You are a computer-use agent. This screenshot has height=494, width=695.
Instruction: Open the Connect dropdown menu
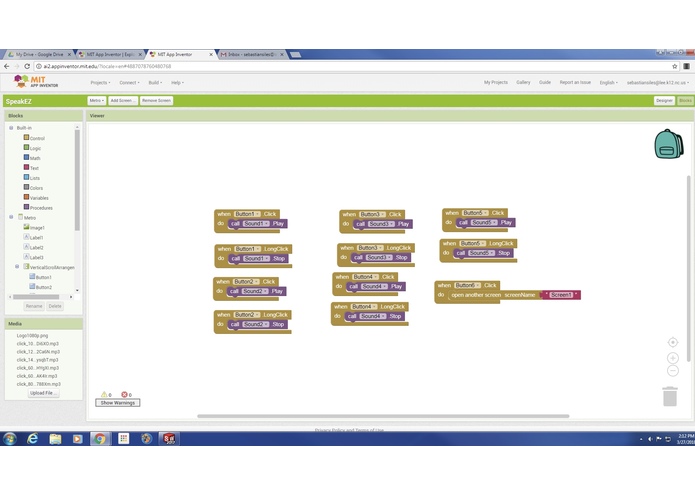click(x=129, y=83)
